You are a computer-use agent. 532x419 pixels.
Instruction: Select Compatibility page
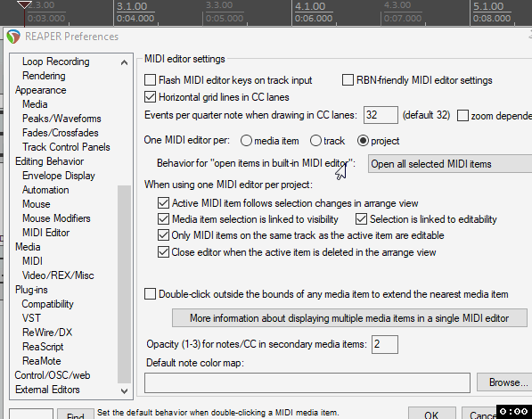click(x=47, y=304)
